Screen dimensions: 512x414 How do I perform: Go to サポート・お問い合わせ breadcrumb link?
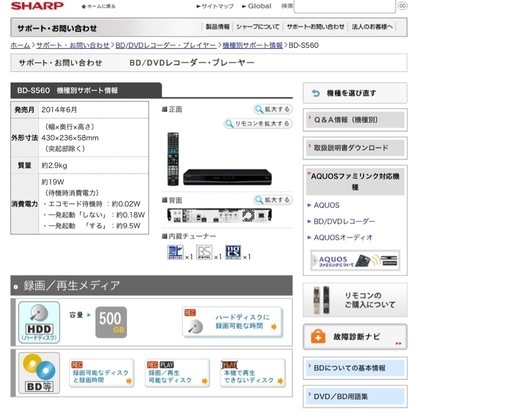(73, 45)
